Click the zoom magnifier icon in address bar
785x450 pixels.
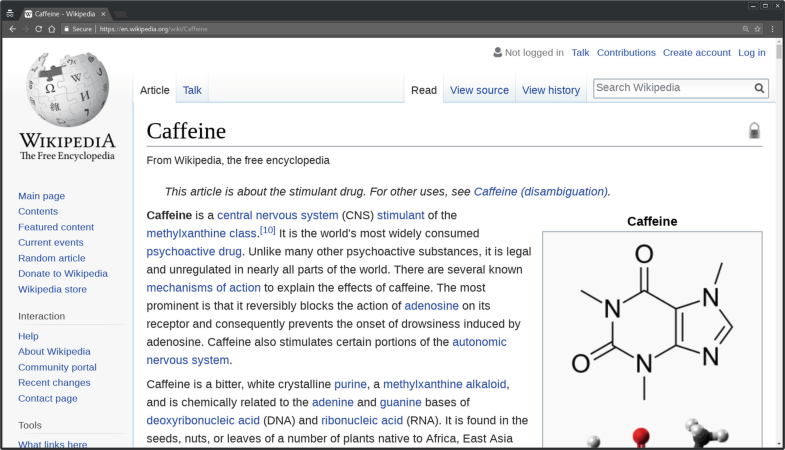click(745, 29)
